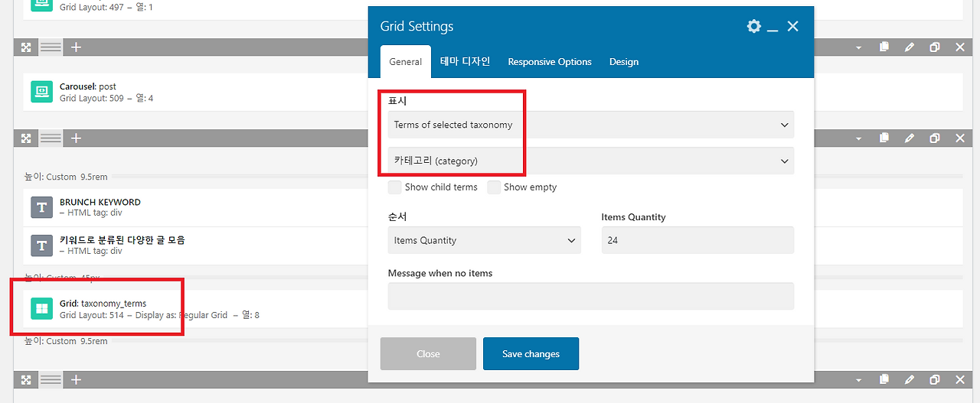The image size is (980, 403).
Task: Toggle the BRUNCH KEYWORD row collapse arrow
Action: (x=859, y=138)
